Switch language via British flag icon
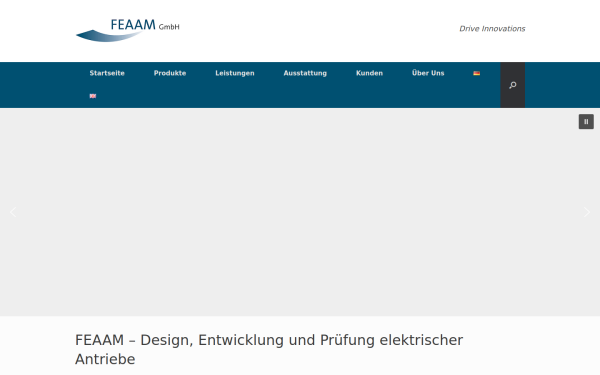 coord(93,96)
